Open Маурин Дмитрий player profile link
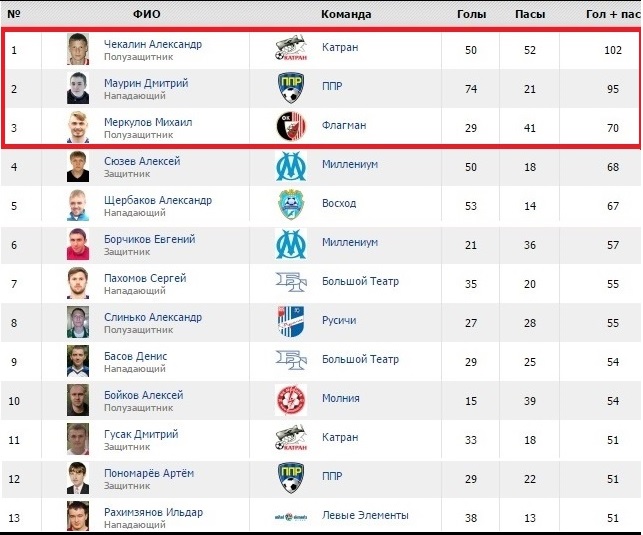This screenshot has height=535, width=643. click(x=146, y=83)
